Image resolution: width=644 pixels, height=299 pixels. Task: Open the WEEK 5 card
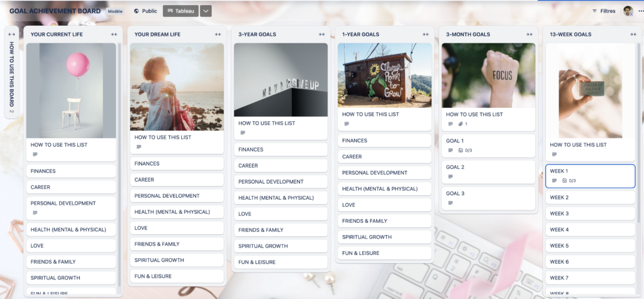pyautogui.click(x=590, y=246)
